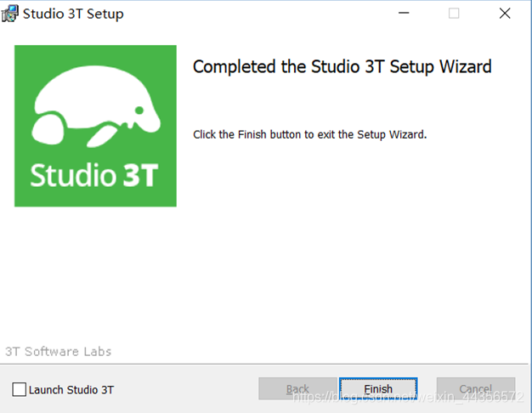The width and height of the screenshot is (532, 413).
Task: Click the Back button
Action: coord(297,388)
